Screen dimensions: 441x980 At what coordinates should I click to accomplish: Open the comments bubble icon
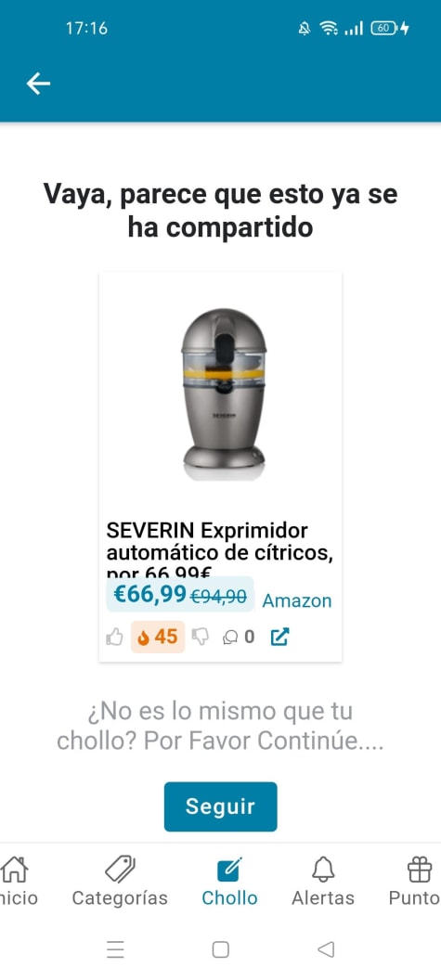[x=230, y=638]
